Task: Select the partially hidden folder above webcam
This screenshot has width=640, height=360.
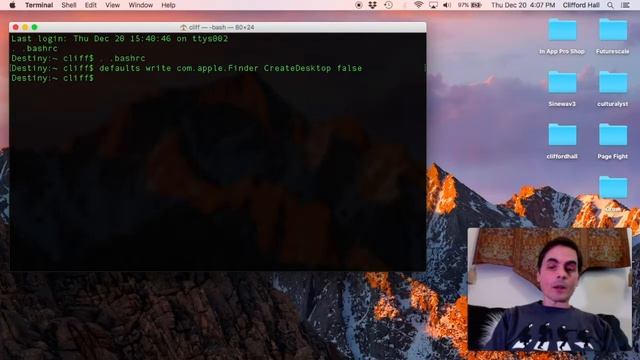Action: tap(613, 193)
